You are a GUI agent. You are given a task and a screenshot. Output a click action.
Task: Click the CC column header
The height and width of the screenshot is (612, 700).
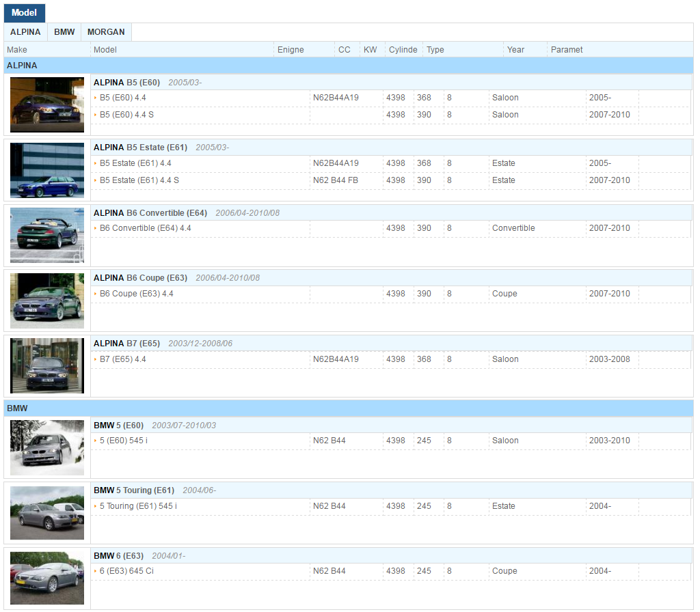345,49
